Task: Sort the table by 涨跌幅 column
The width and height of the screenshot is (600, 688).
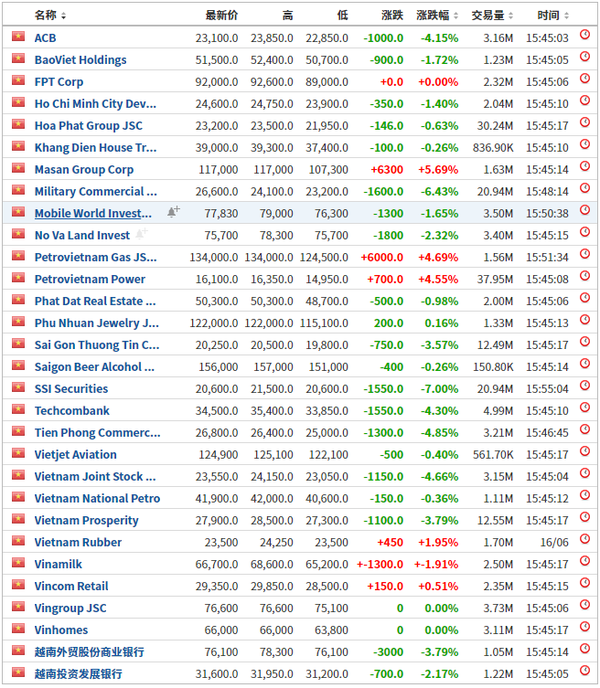Action: (x=437, y=15)
